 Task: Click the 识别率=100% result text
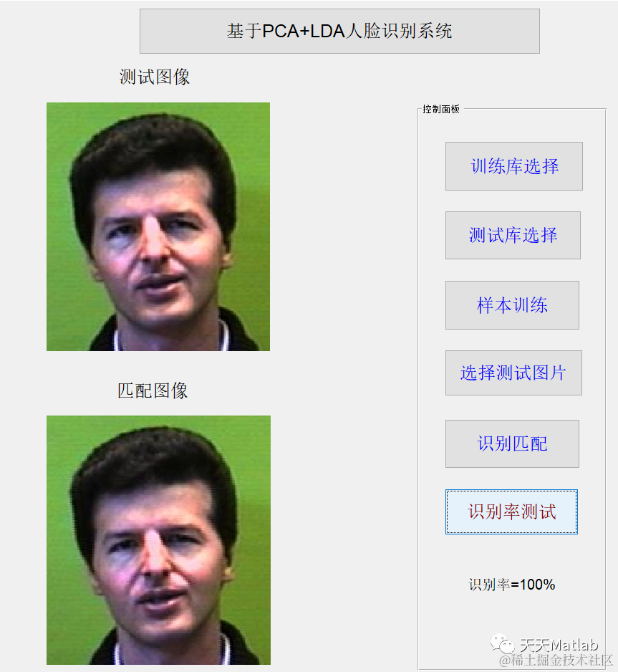point(512,585)
